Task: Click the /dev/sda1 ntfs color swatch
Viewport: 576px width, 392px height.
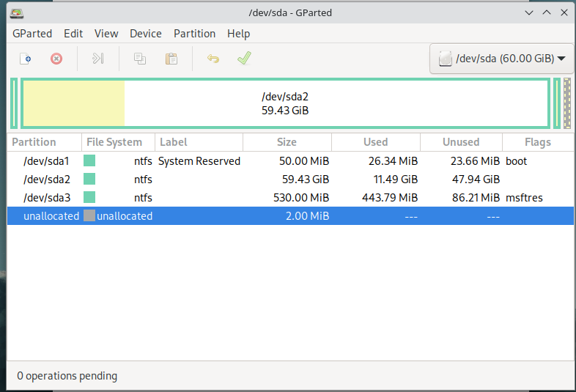Action: click(89, 160)
